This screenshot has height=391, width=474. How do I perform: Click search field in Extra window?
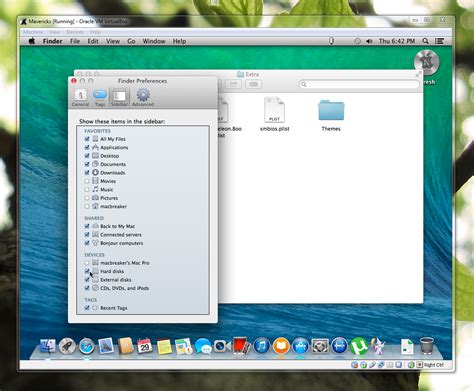pyautogui.click(x=359, y=84)
